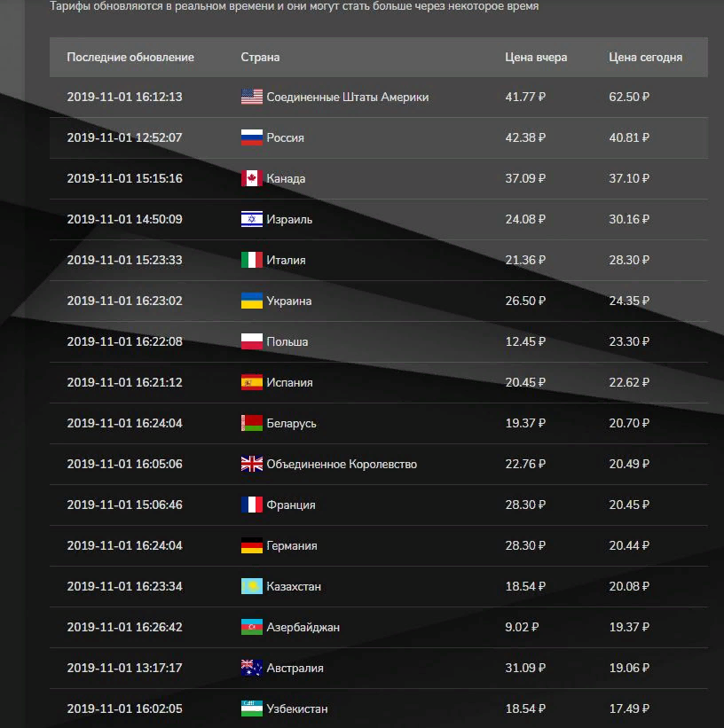Sort by Цена вчера column header
This screenshot has height=728, width=724.
click(536, 57)
